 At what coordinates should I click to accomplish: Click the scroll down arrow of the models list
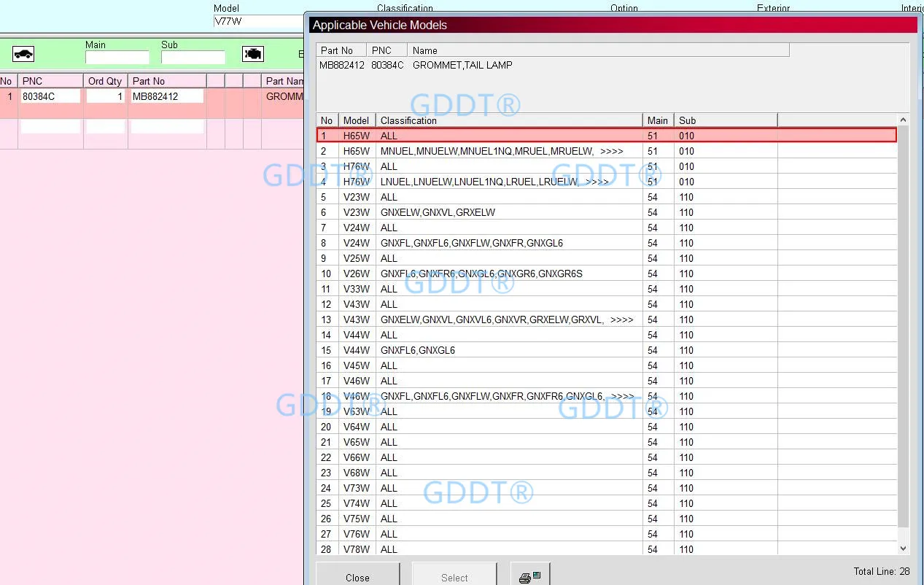tap(904, 549)
